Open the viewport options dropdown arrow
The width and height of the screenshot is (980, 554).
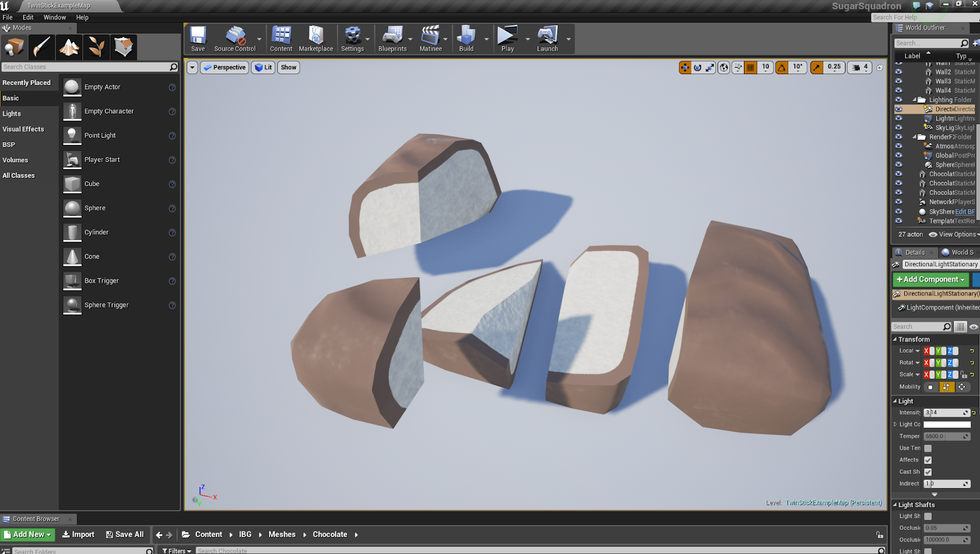(x=192, y=68)
